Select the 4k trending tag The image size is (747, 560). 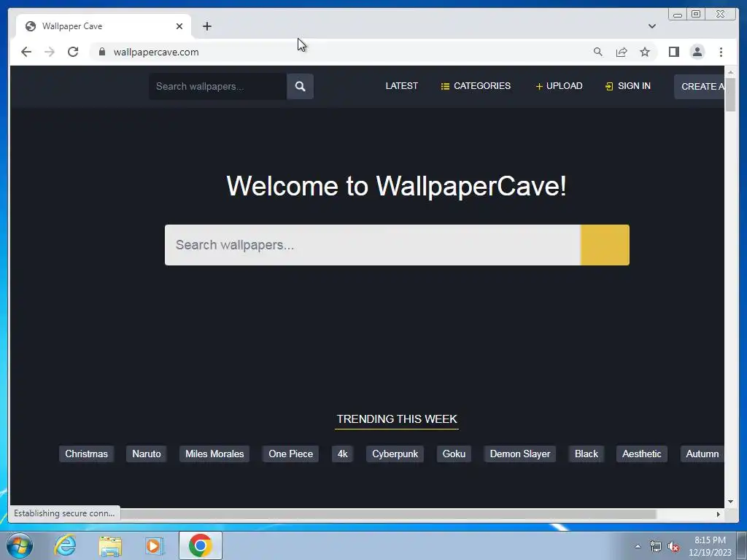tap(343, 454)
